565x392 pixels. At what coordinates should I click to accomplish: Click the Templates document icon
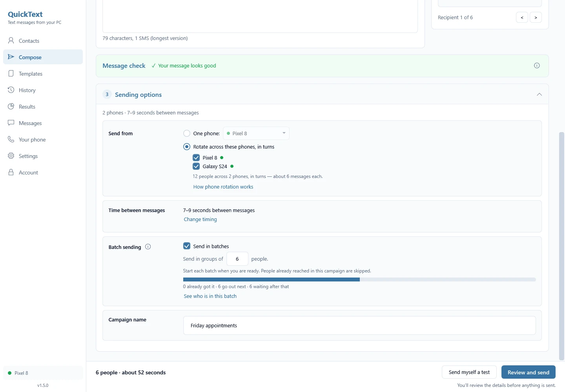click(x=11, y=73)
